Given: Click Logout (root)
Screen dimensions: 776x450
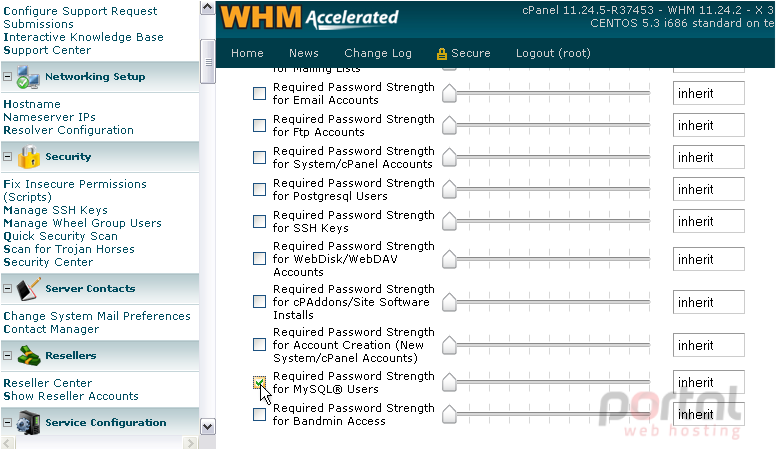Looking at the screenshot, I should coord(553,53).
